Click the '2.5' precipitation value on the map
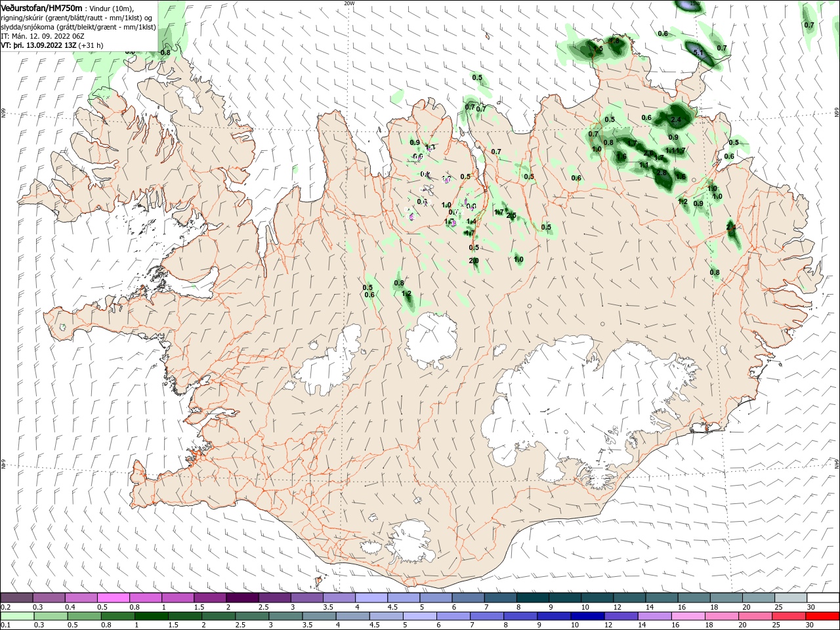The height and width of the screenshot is (630, 840). coord(512,215)
